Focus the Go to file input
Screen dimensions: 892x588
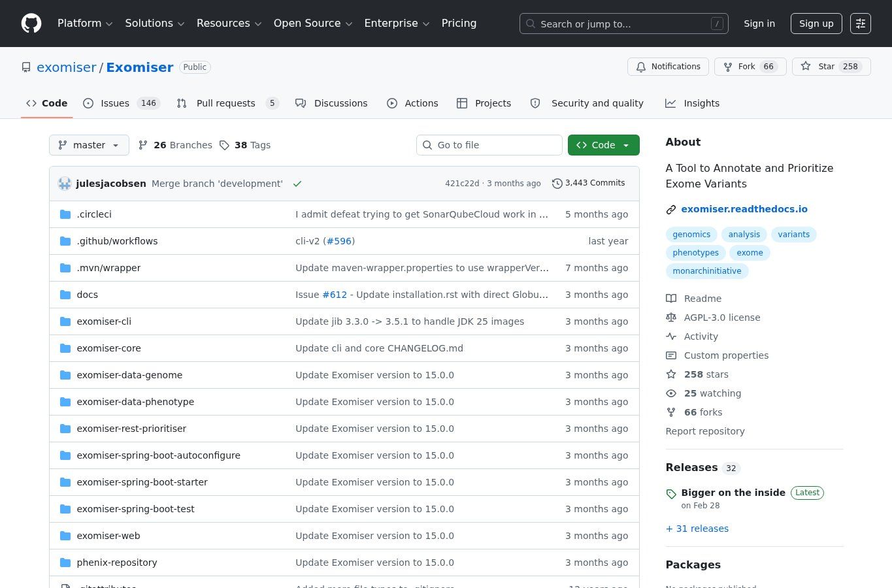point(489,145)
